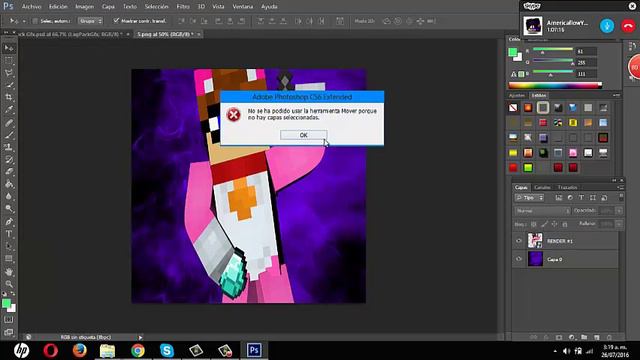Screen dimensions: 640x360
Task: Toggle Quick Mask mode icon
Action: tap(9, 320)
